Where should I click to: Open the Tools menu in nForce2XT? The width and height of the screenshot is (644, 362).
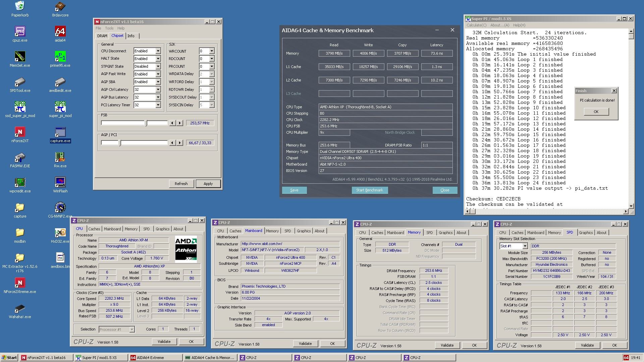click(109, 28)
